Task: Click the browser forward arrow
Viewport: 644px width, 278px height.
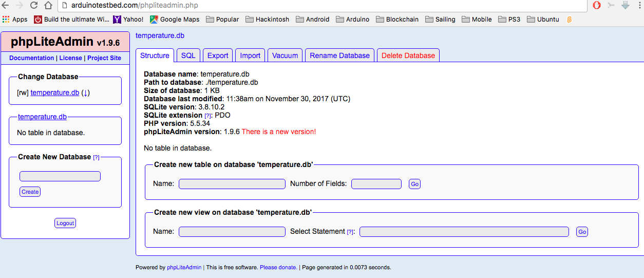Action: [x=20, y=6]
